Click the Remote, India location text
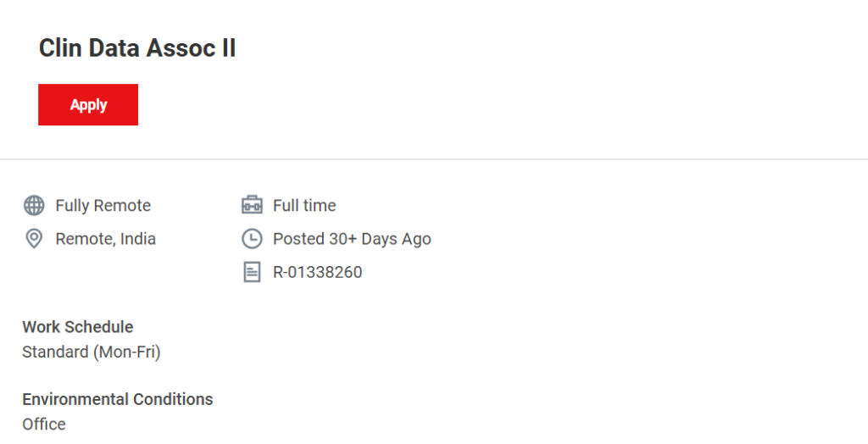868x444 pixels. (x=105, y=239)
